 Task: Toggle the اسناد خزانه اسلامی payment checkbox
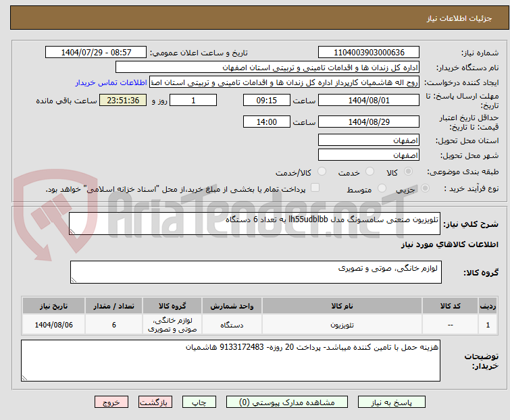315,188
